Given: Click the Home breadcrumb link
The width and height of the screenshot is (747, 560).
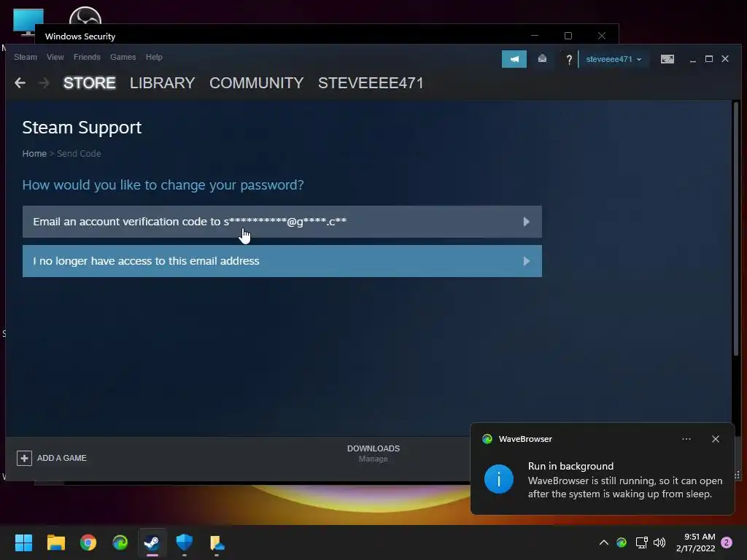Looking at the screenshot, I should pyautogui.click(x=34, y=153).
